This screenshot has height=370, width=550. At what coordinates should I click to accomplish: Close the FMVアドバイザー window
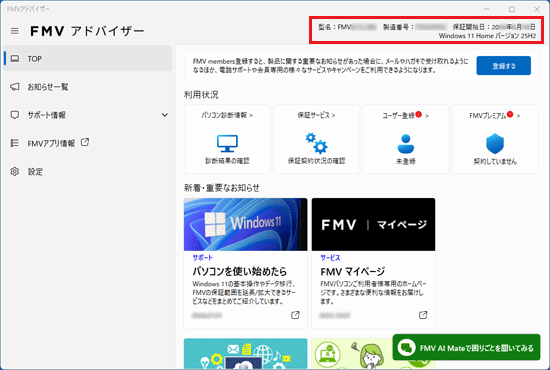537,9
